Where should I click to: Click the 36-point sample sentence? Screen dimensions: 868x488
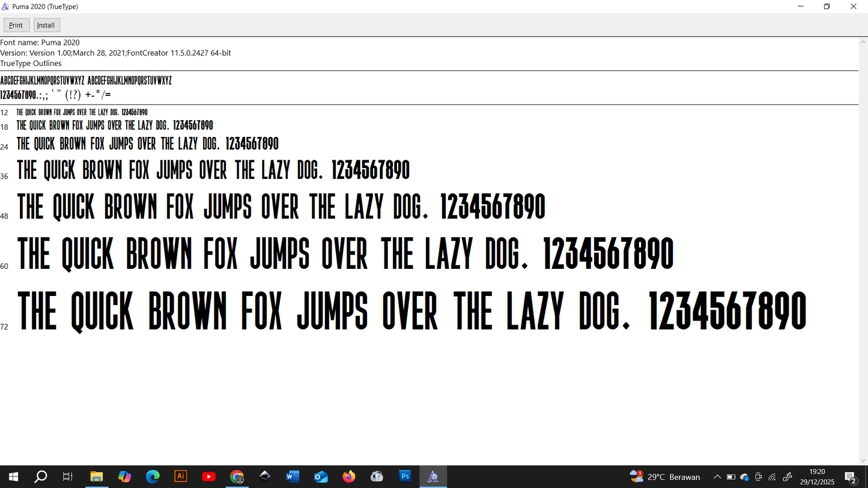(213, 170)
